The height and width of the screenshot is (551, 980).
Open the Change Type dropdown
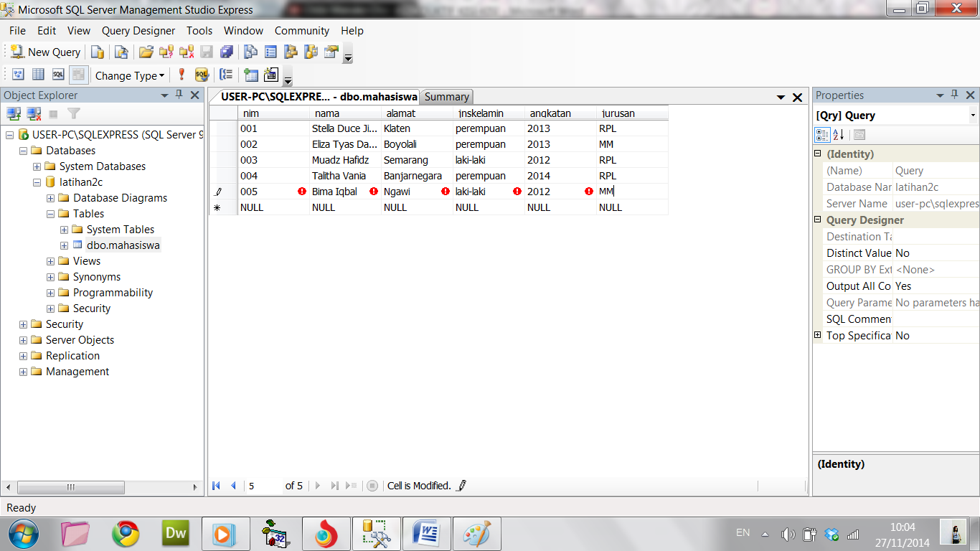tap(130, 75)
